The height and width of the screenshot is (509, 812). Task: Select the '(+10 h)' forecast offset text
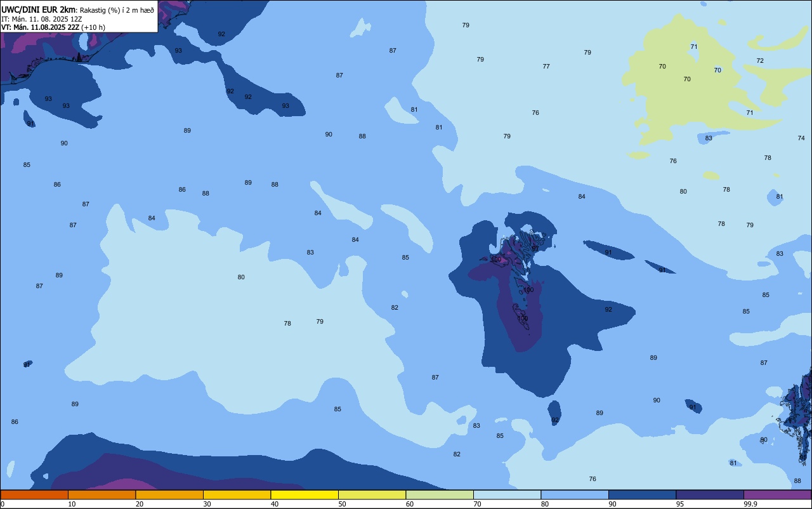point(93,27)
